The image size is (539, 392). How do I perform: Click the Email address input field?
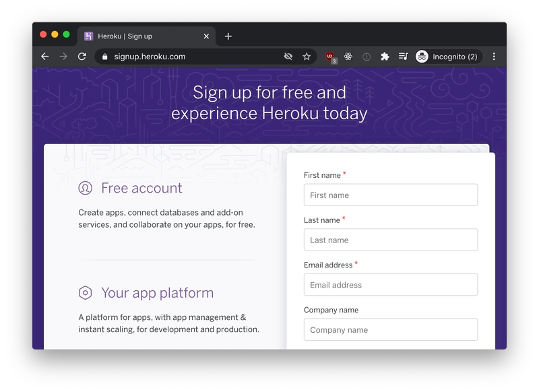(390, 285)
